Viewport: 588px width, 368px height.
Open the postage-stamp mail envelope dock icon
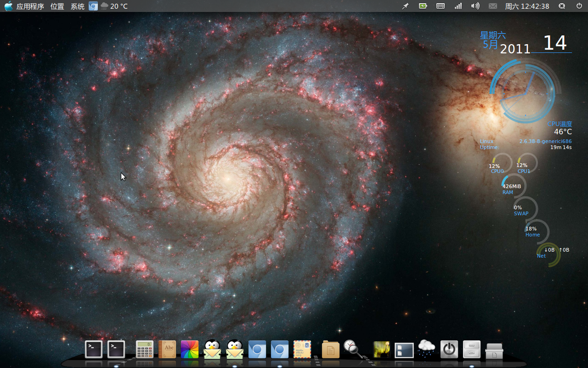[x=302, y=350]
